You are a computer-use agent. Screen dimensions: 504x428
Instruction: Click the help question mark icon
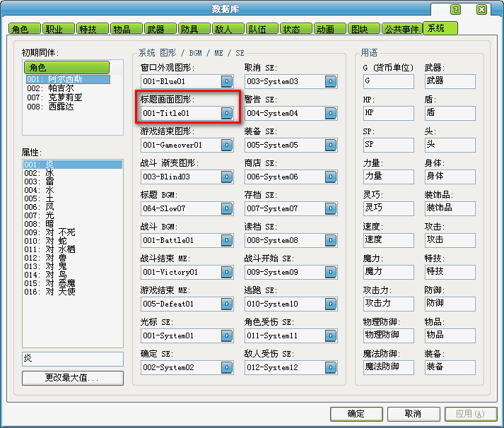tap(455, 10)
